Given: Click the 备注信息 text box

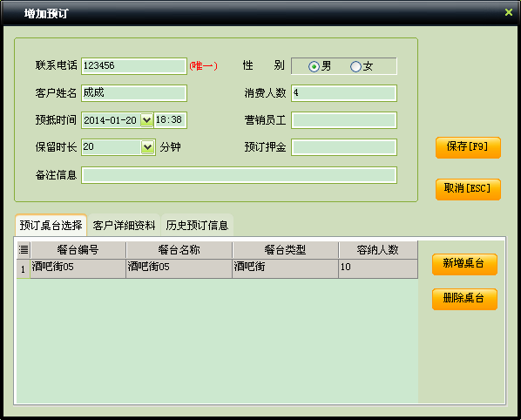Looking at the screenshot, I should 239,175.
